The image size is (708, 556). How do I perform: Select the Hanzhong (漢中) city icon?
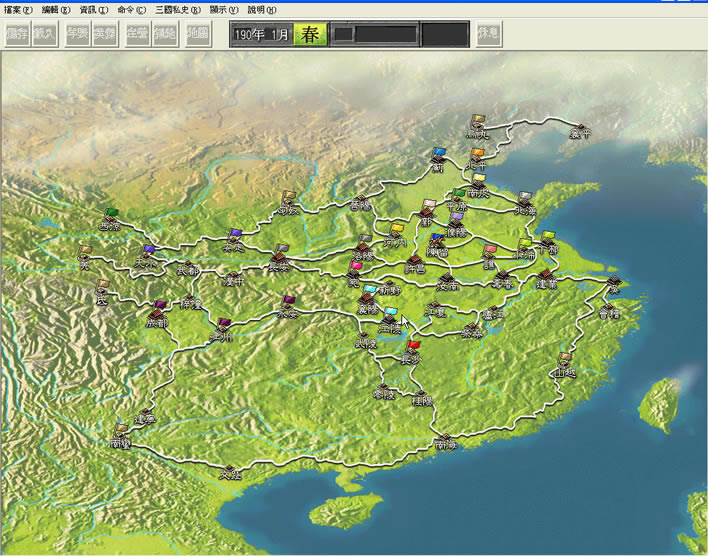click(x=233, y=275)
